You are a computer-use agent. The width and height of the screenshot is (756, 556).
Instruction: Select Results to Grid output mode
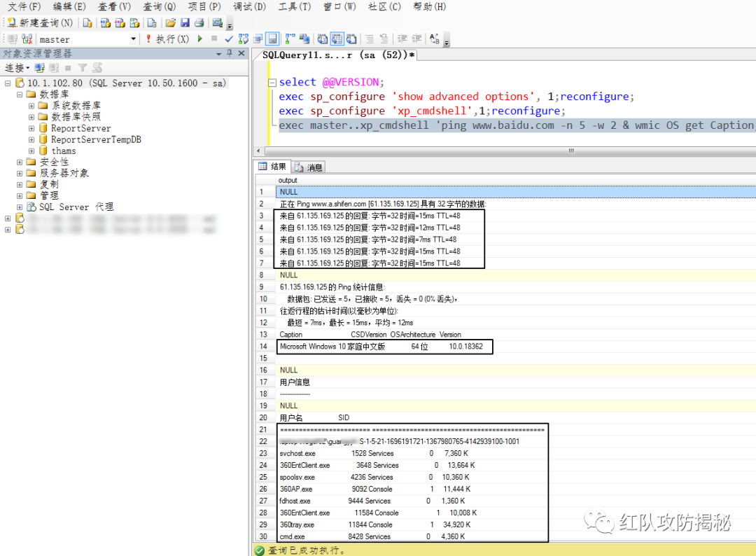pos(337,39)
